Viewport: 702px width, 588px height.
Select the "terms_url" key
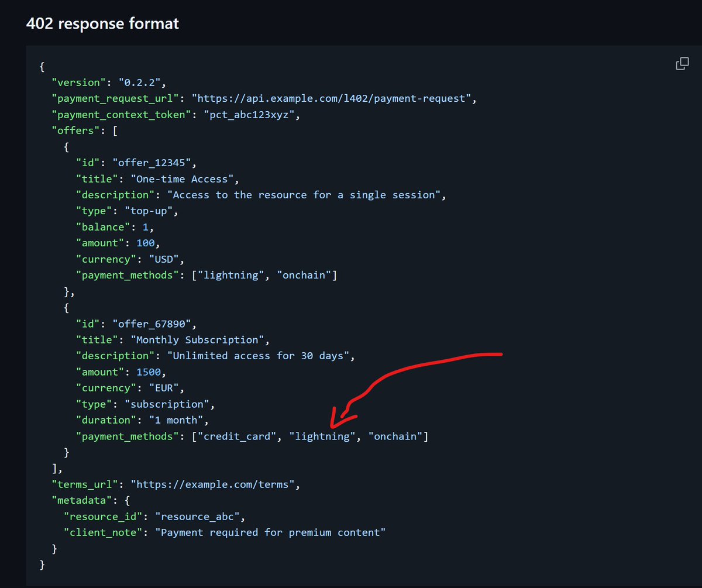pos(85,484)
